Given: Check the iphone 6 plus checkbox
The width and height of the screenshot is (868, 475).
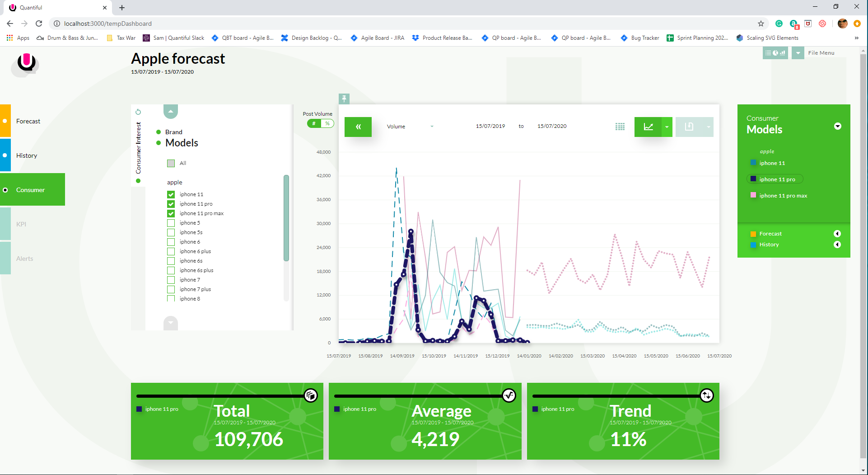Looking at the screenshot, I should (x=171, y=251).
